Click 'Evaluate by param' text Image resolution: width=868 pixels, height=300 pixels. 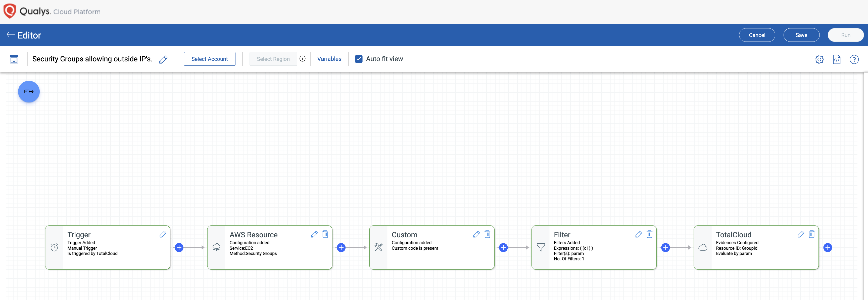734,253
